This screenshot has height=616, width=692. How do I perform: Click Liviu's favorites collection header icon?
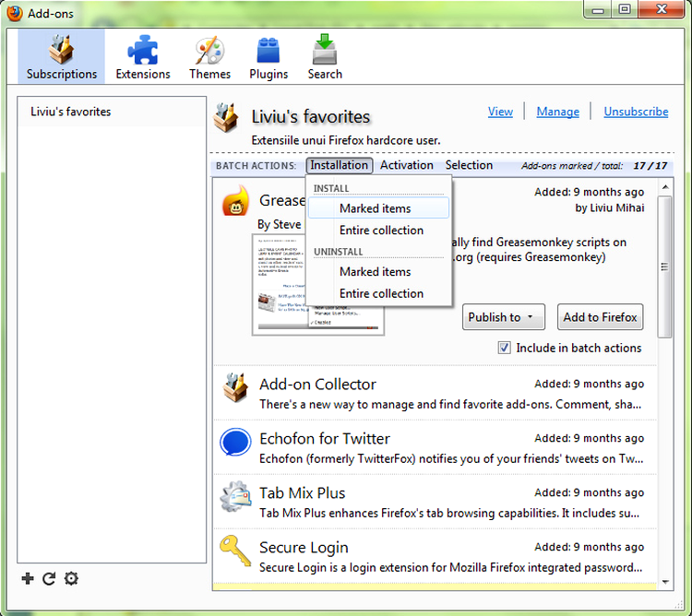(226, 118)
